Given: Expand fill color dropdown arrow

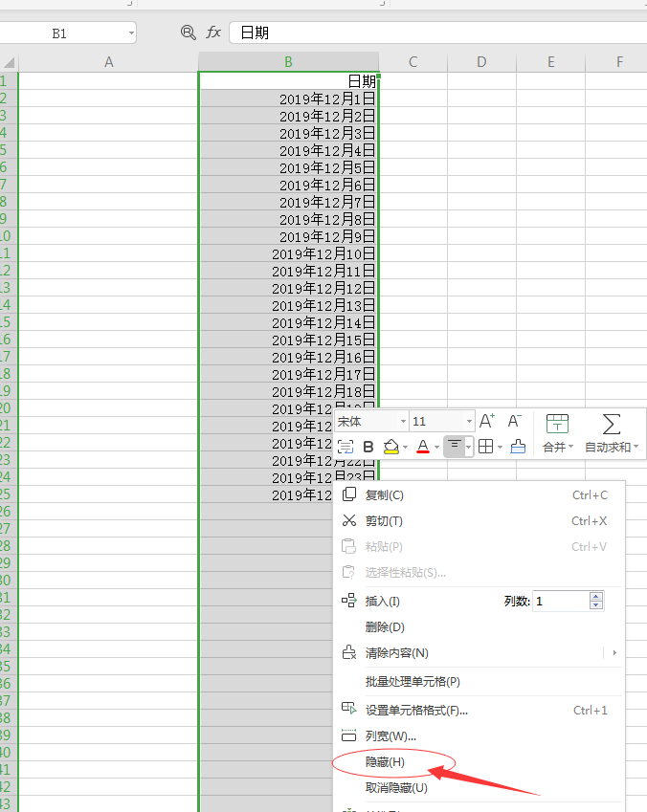Looking at the screenshot, I should coord(406,447).
